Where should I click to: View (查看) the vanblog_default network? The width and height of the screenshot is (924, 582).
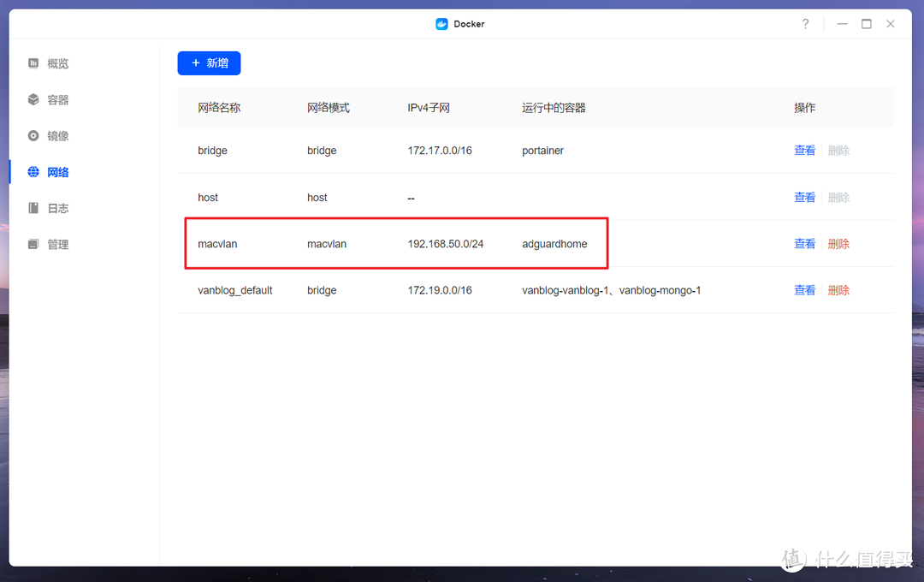[805, 289]
